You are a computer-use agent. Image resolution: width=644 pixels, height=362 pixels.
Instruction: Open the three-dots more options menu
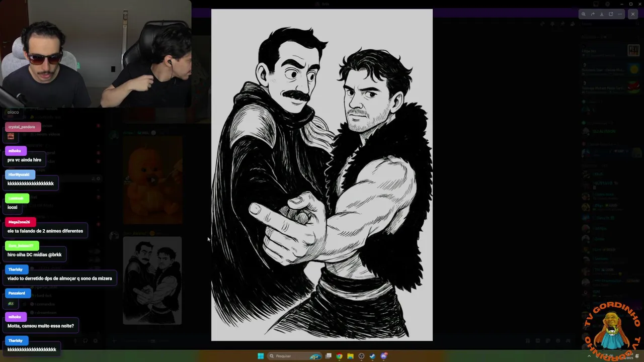click(620, 14)
